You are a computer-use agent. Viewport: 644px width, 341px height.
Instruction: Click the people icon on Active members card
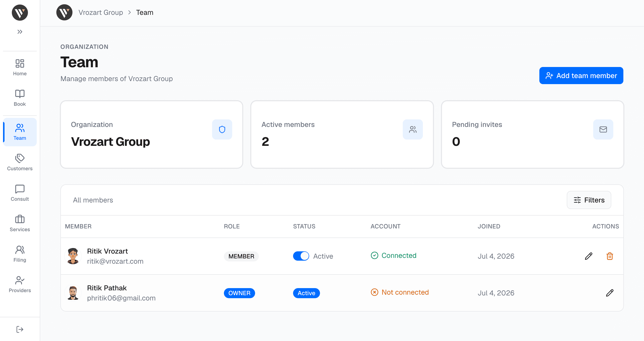point(413,129)
